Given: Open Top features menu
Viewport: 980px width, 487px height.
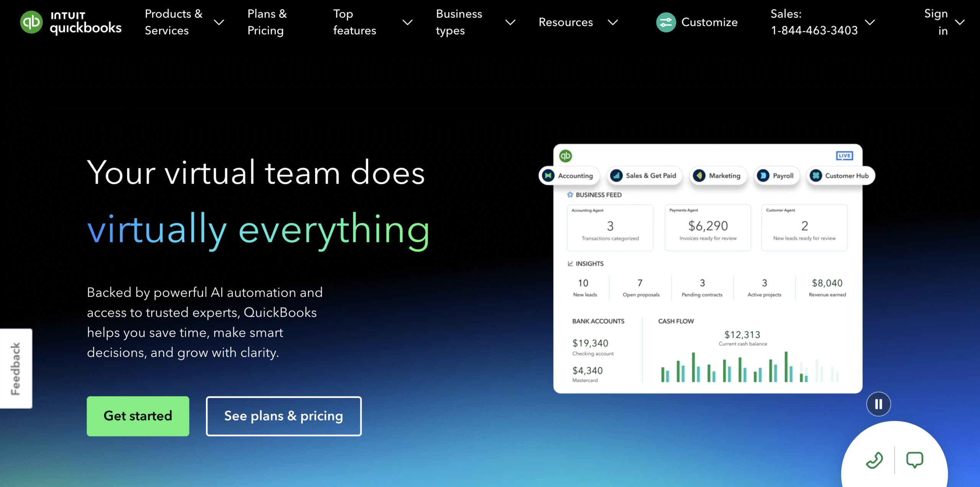Looking at the screenshot, I should click(354, 22).
